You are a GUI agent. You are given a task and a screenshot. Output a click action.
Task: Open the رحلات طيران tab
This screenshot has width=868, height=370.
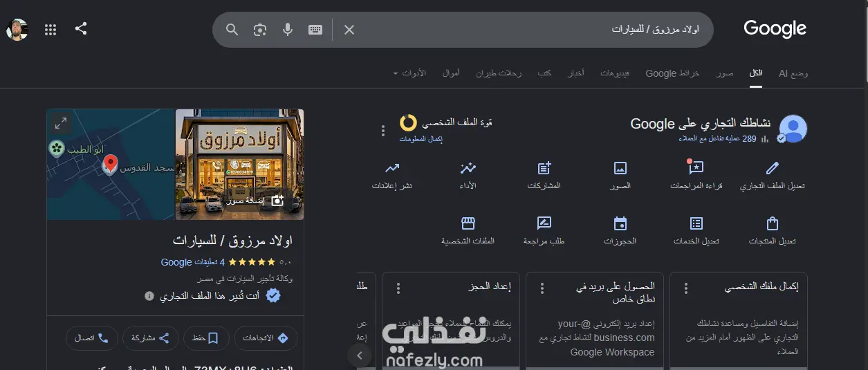[x=499, y=73]
